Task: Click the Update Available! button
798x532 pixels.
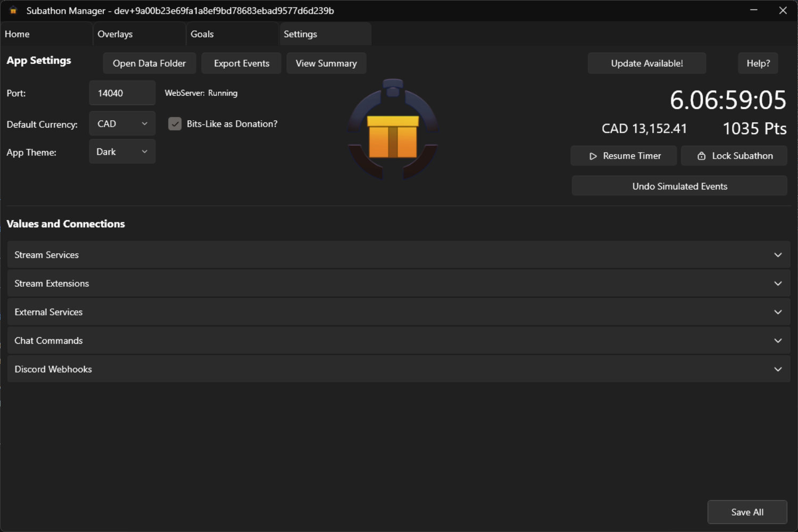Action: (646, 63)
